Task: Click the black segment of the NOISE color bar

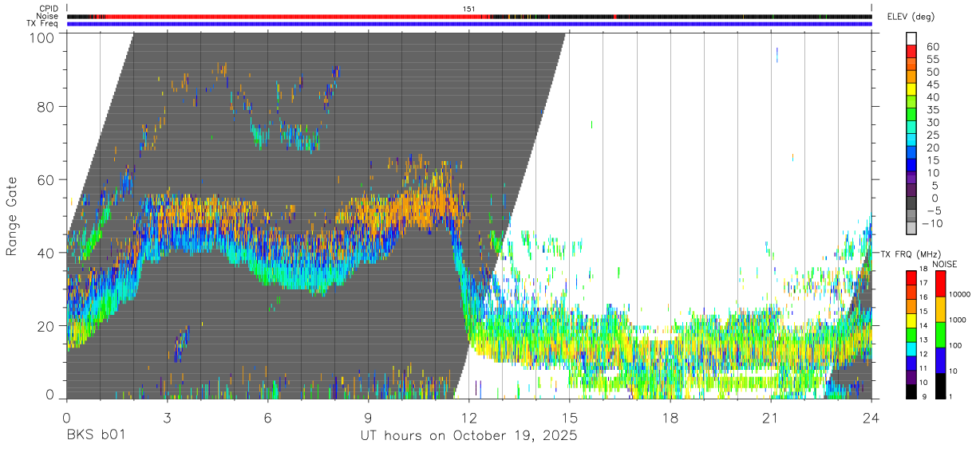Action: (940, 385)
